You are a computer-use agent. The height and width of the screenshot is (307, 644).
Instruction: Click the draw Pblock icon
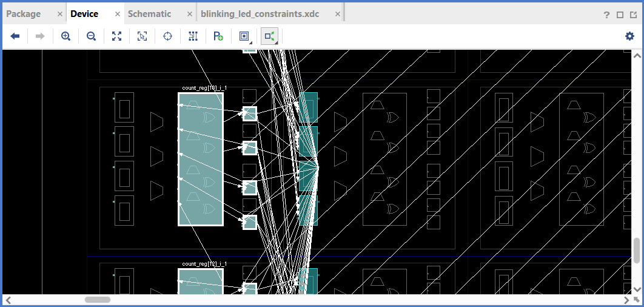pyautogui.click(x=218, y=36)
